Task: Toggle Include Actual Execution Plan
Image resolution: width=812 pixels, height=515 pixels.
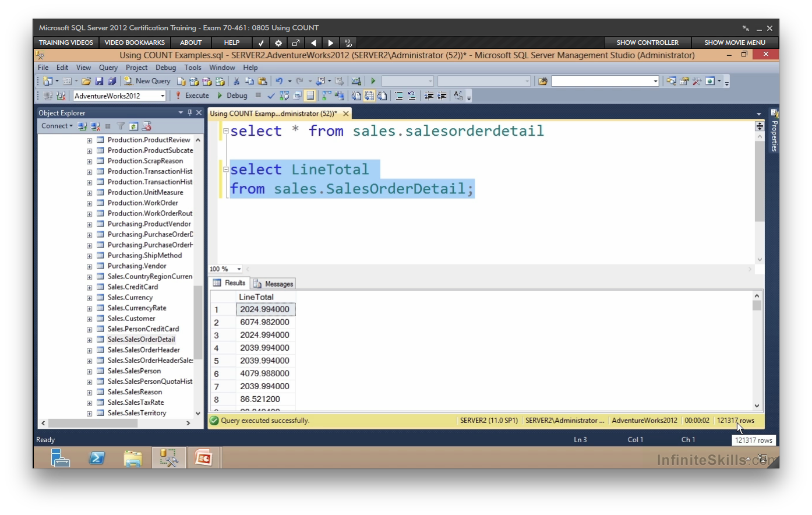Action: pos(326,96)
